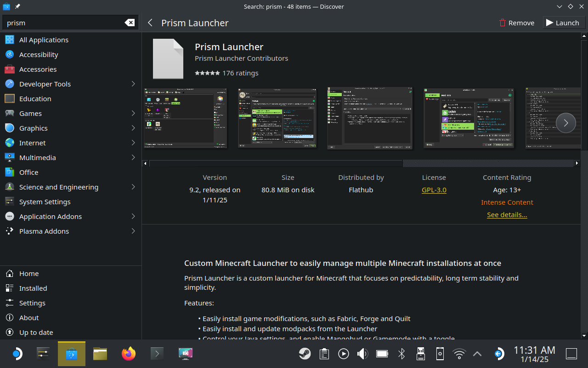Expand the Games category

[x=133, y=114]
